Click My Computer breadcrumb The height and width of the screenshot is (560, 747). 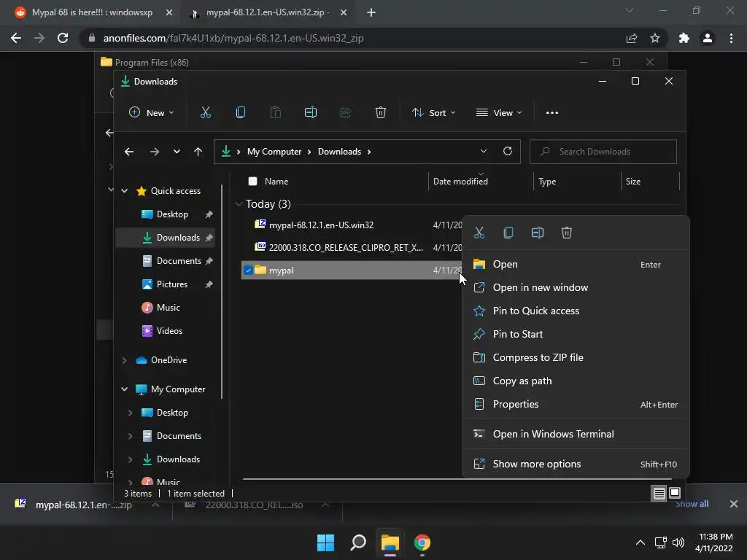pyautogui.click(x=274, y=152)
